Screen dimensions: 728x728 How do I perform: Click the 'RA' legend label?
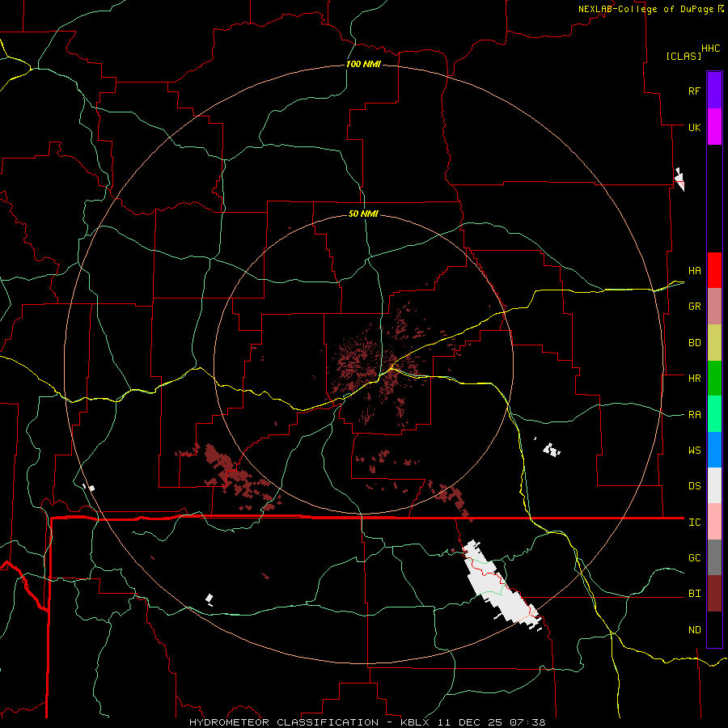(695, 415)
